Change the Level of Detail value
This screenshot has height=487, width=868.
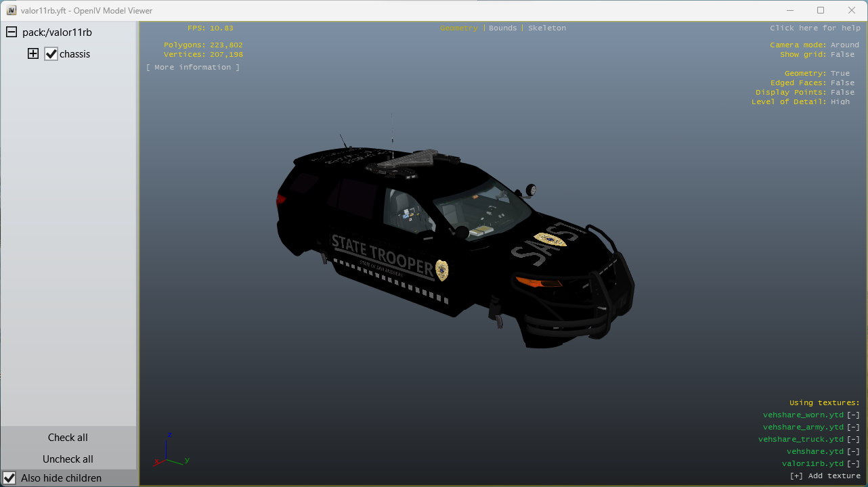click(840, 102)
